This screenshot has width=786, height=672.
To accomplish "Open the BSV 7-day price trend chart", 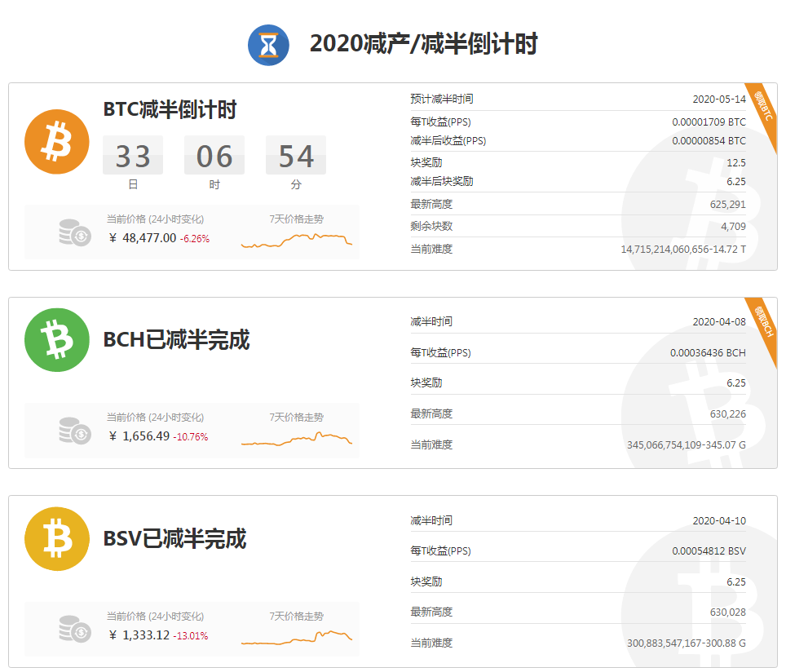I will click(297, 637).
